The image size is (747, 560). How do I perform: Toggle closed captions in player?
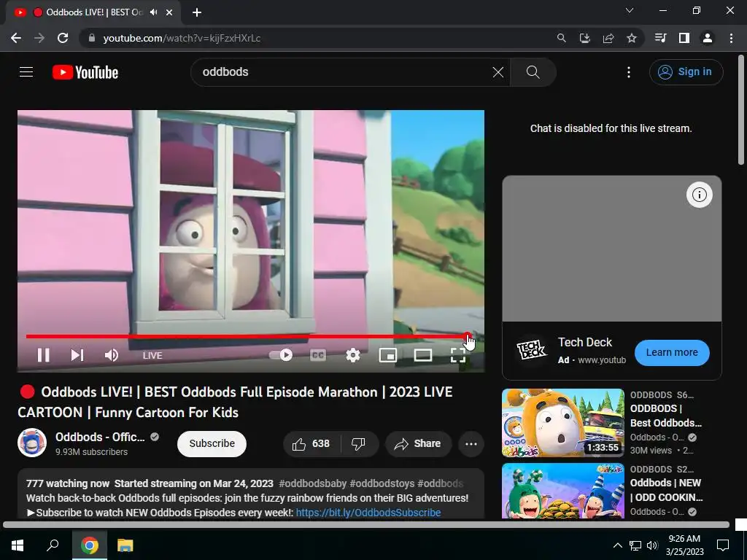318,355
